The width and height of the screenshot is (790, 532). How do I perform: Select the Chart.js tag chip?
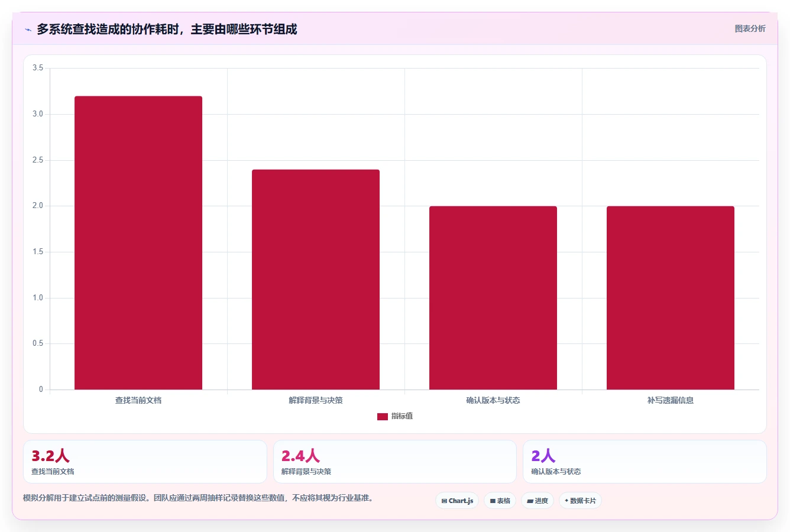point(457,501)
